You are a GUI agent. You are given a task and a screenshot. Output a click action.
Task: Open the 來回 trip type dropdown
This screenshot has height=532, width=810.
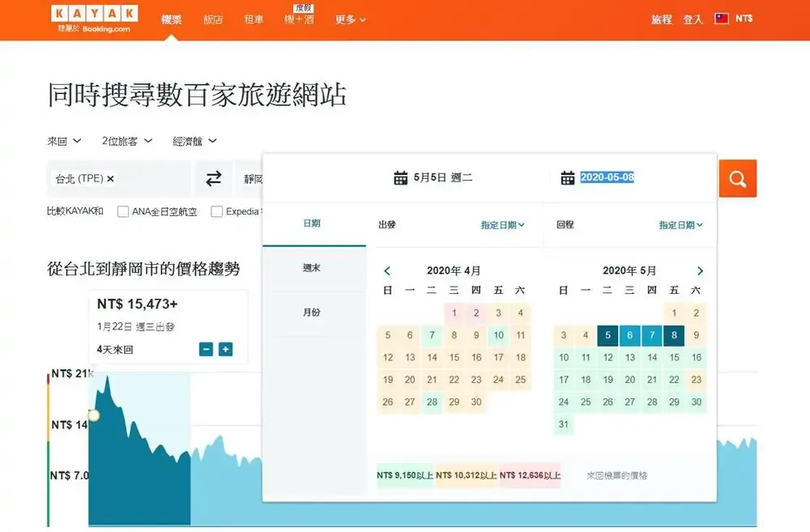click(64, 141)
